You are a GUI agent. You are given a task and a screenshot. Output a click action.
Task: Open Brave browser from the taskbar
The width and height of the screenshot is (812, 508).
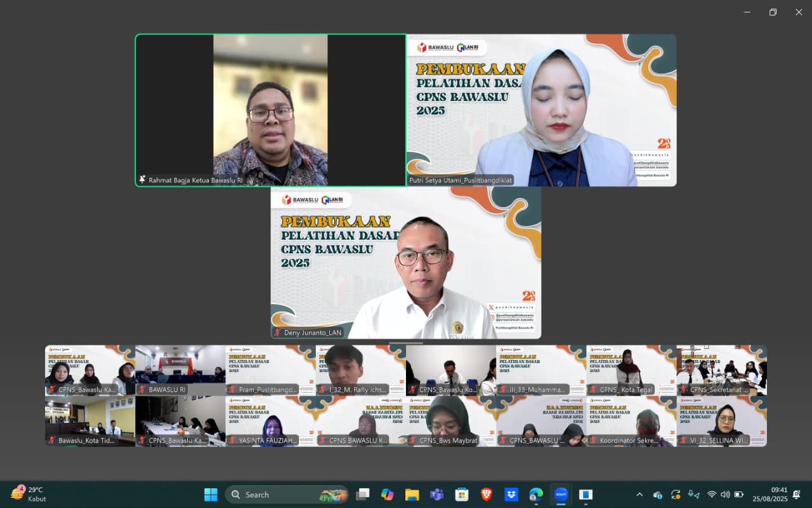486,494
